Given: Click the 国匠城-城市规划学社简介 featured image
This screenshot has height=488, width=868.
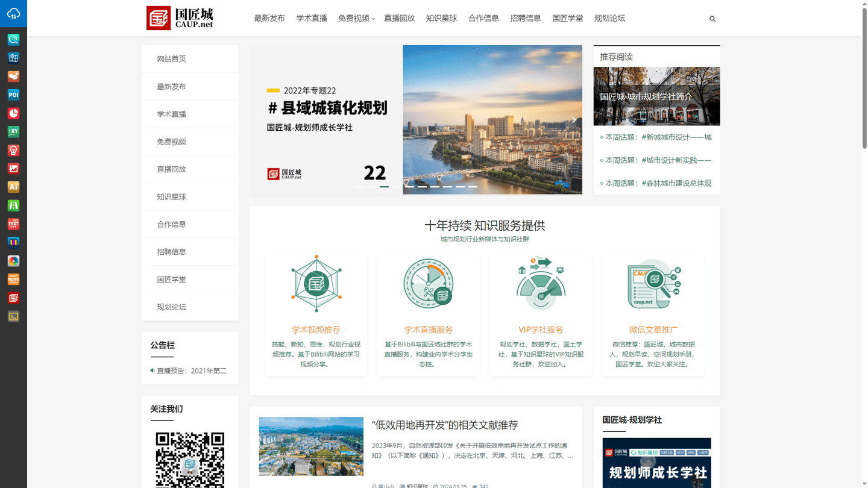Looking at the screenshot, I should pos(656,96).
